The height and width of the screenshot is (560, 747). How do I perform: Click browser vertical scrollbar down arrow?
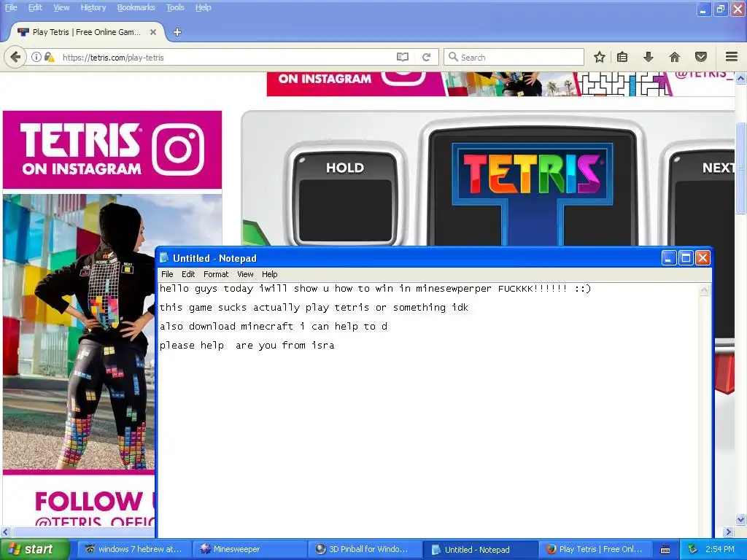[740, 519]
